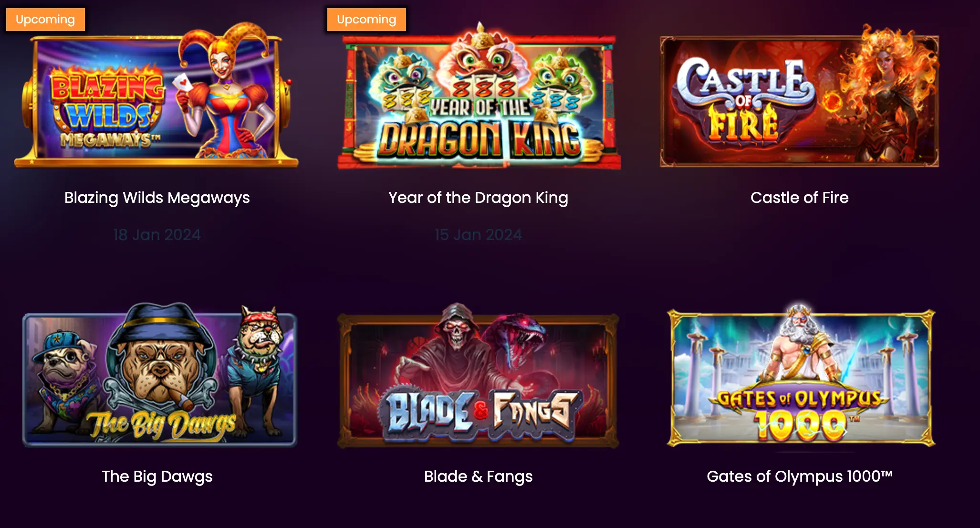
Task: Click the Upcoming badge on Blazing Wilds
Action: click(45, 20)
